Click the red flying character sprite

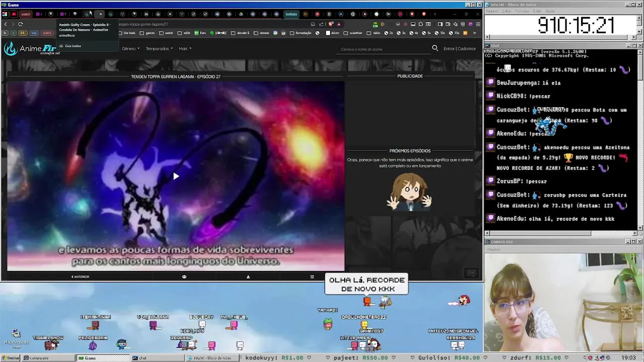pos(463,300)
